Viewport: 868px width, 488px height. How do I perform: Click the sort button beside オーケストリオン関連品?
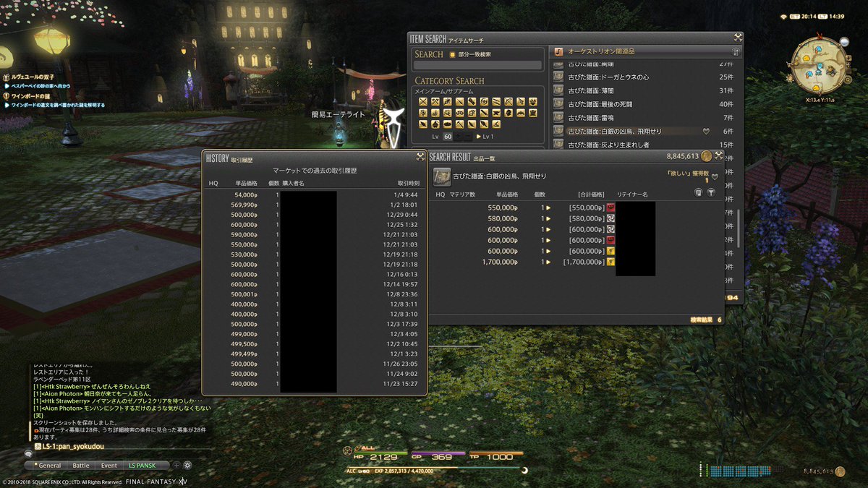pyautogui.click(x=736, y=52)
